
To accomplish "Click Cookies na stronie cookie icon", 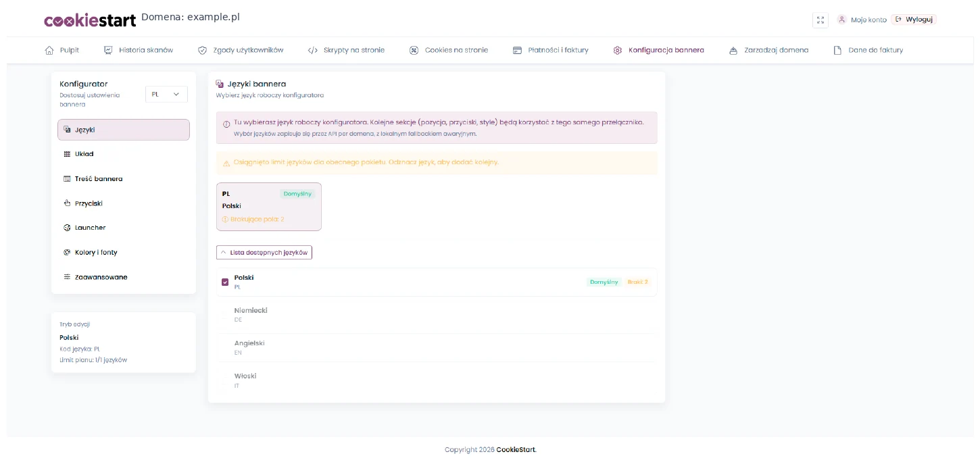I will coord(414,50).
